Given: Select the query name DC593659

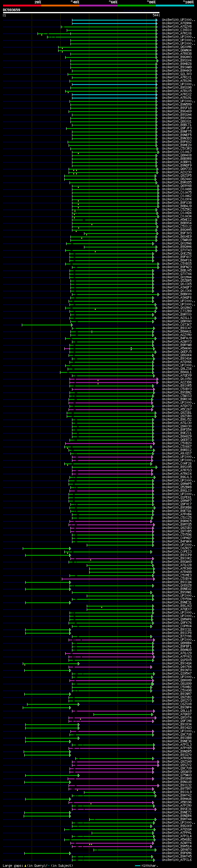Looking at the screenshot, I should (11, 10).
